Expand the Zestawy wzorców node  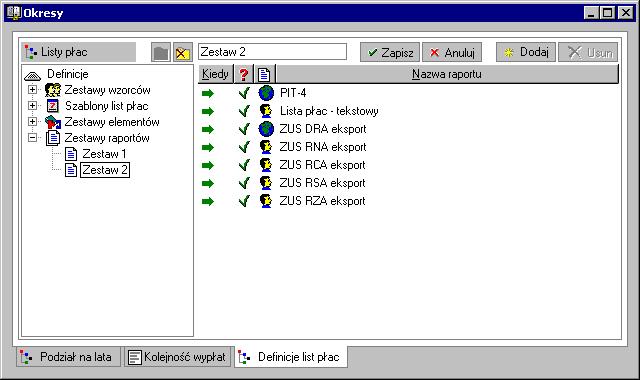32,89
